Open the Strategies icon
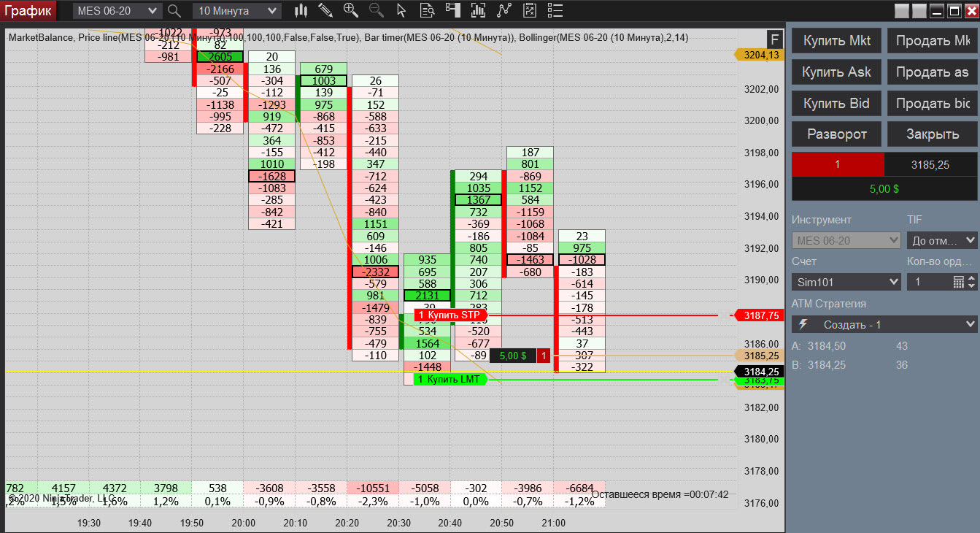Screen dimensions: 980x533 (504, 11)
